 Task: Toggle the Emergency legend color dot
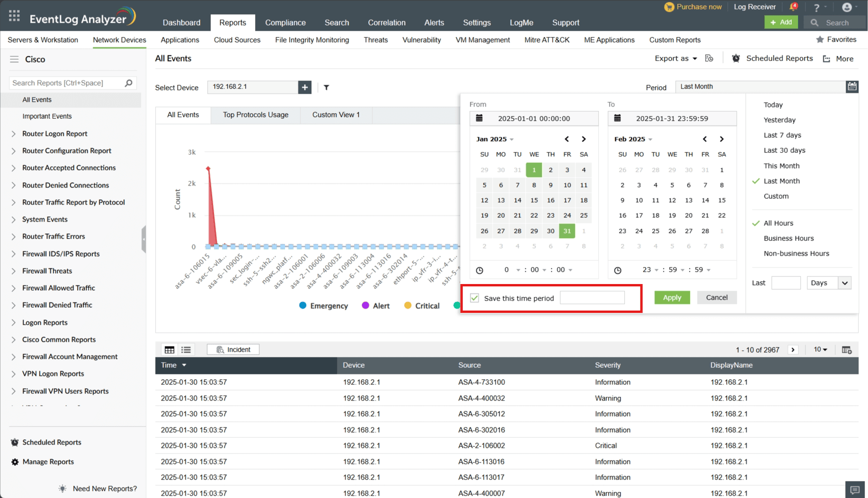click(x=303, y=305)
